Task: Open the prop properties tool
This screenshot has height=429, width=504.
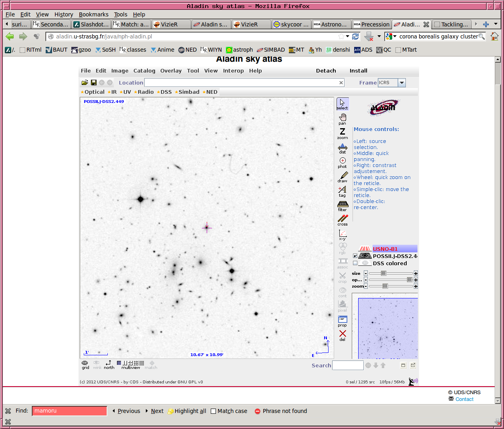Action: [x=343, y=321]
